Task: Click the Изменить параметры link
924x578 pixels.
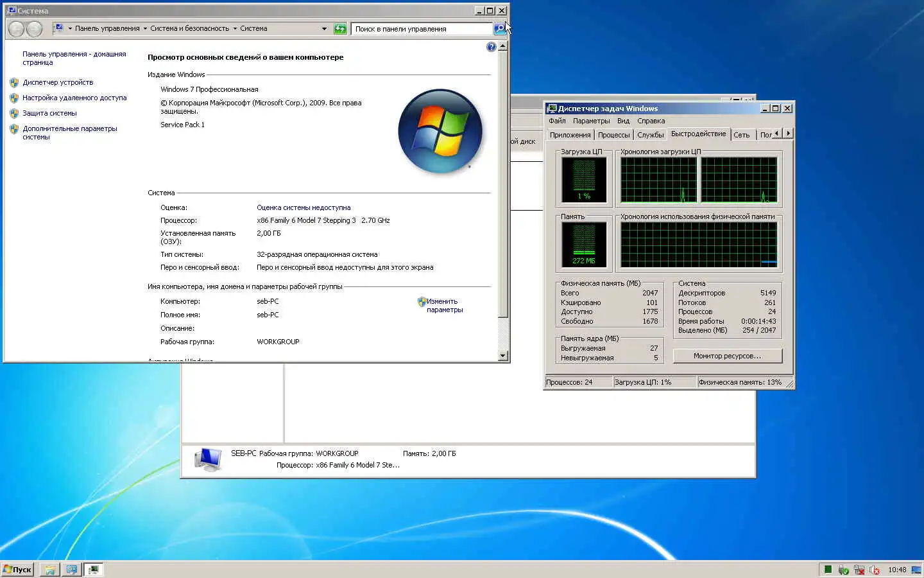Action: click(x=445, y=306)
